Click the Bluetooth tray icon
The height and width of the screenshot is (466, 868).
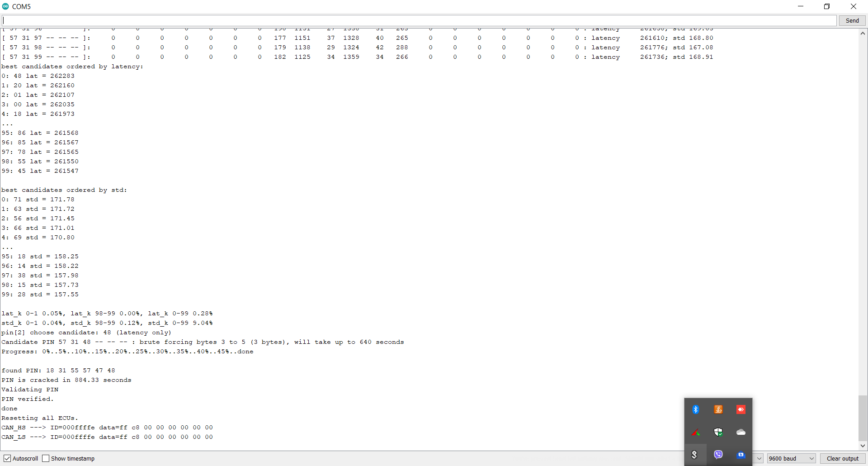coord(696,409)
